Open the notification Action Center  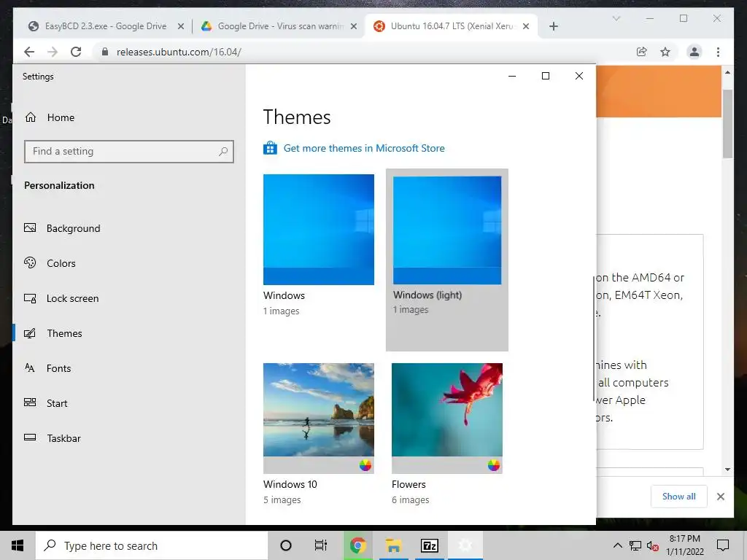click(723, 545)
